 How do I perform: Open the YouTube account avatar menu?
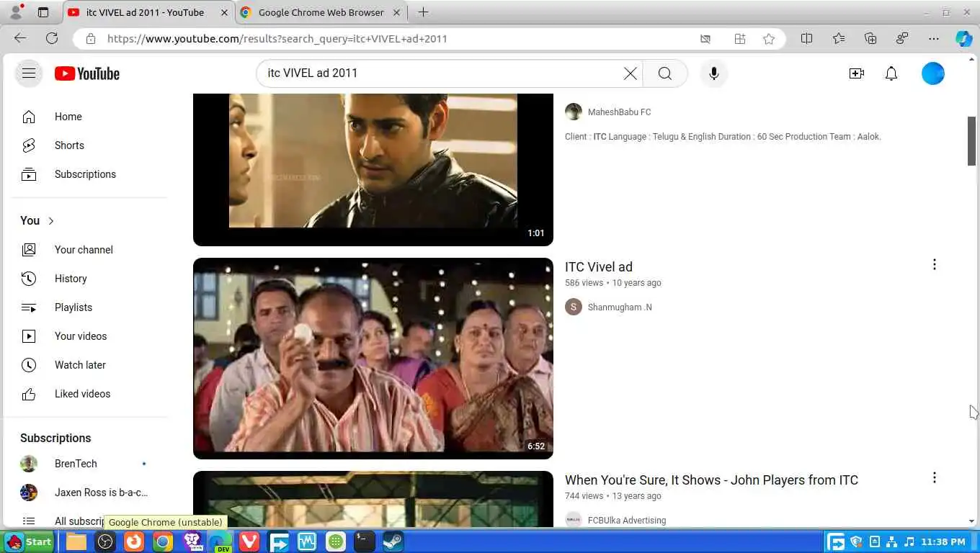[x=932, y=73]
